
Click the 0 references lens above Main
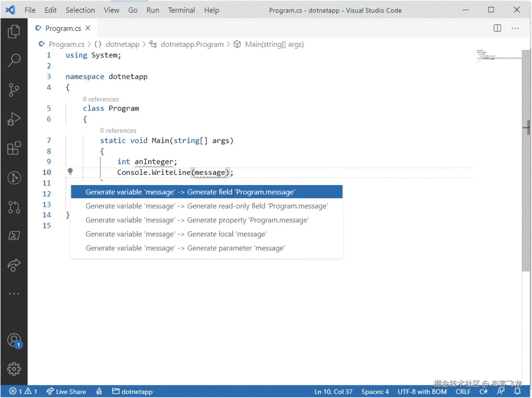118,131
